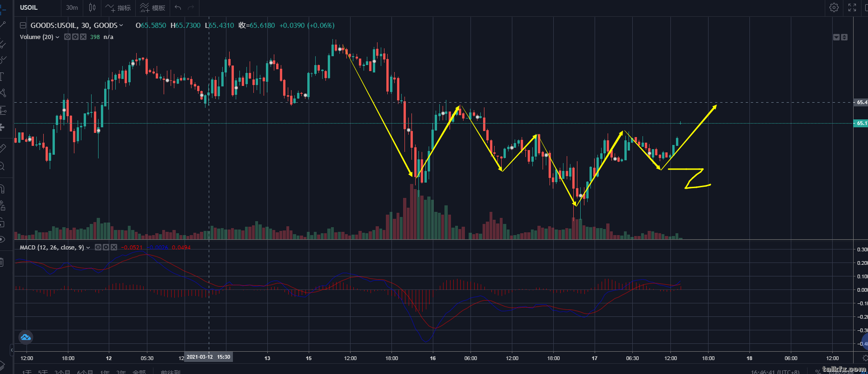Click the low value L65.4310
This screenshot has width=868, height=374.
pyautogui.click(x=219, y=26)
